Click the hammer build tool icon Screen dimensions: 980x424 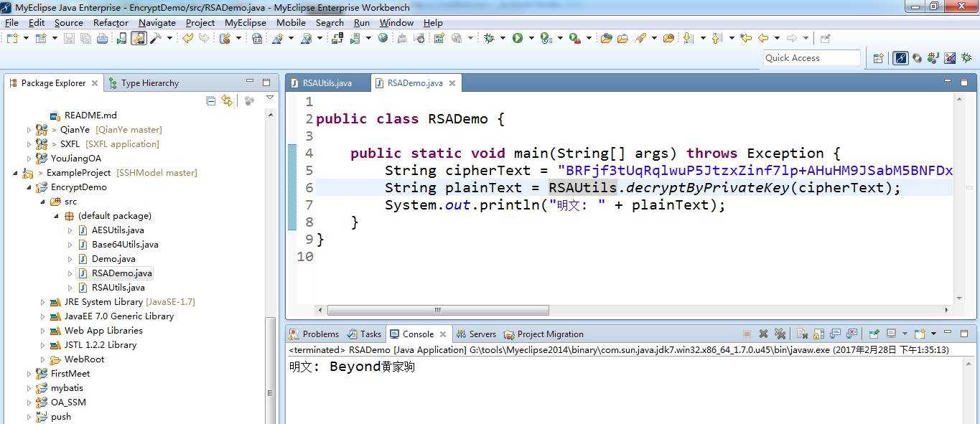coord(156,38)
